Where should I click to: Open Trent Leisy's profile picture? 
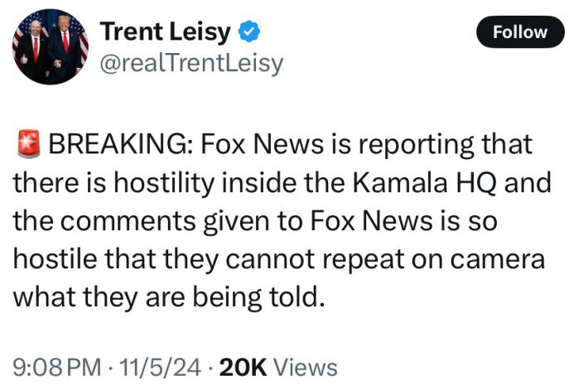[x=51, y=46]
